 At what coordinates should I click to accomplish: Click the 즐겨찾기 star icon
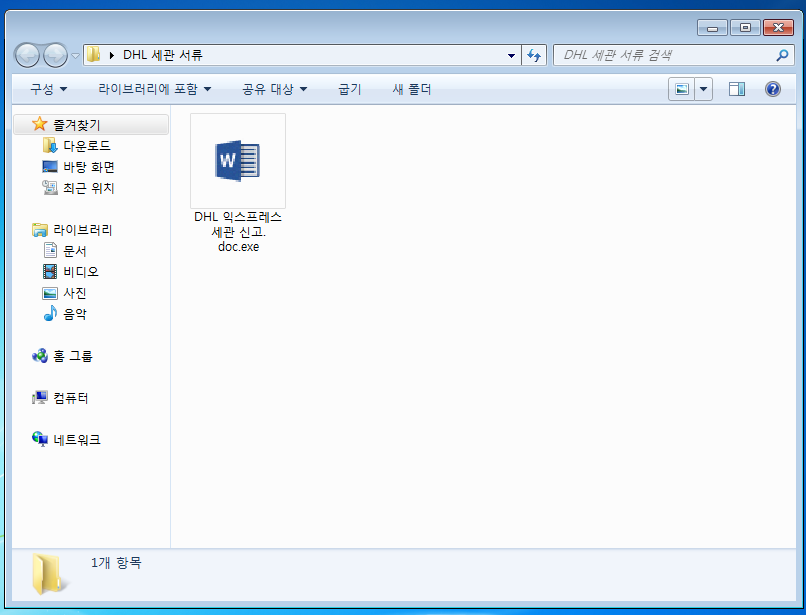pos(39,123)
